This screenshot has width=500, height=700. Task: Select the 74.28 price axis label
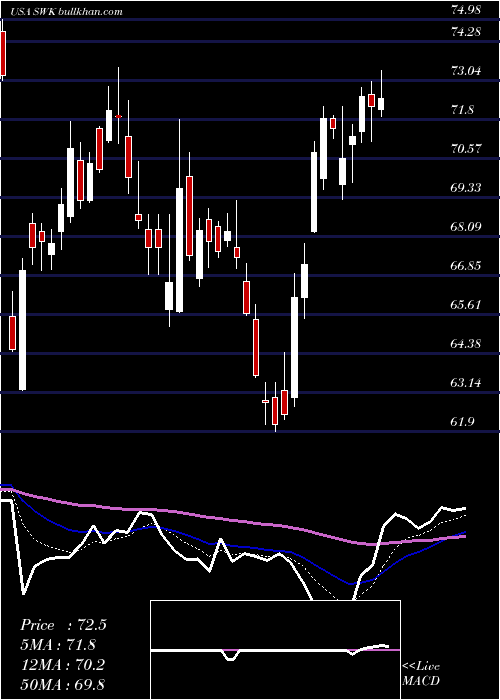click(x=466, y=32)
